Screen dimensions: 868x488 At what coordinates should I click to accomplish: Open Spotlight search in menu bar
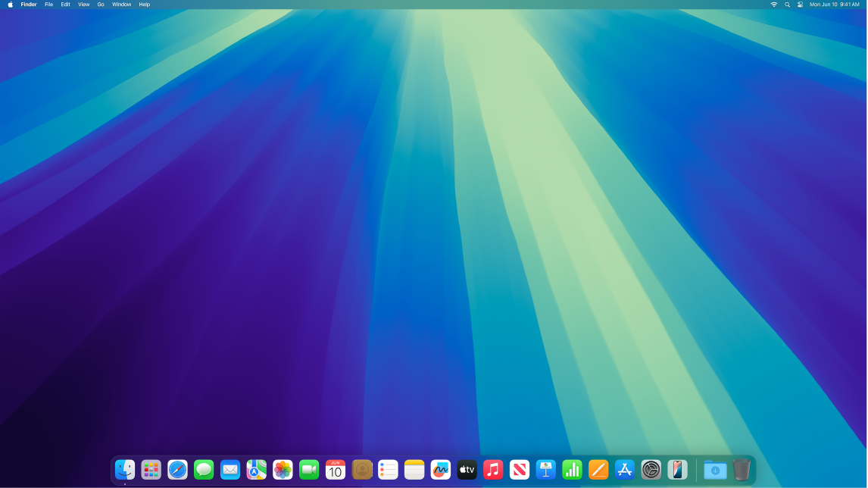click(787, 5)
